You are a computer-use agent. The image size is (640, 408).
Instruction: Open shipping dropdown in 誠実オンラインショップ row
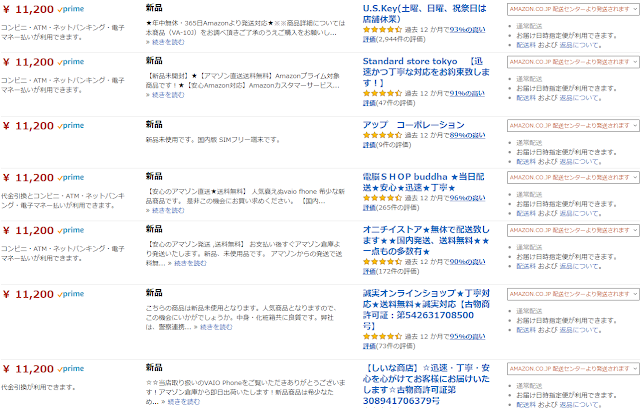pos(573,294)
